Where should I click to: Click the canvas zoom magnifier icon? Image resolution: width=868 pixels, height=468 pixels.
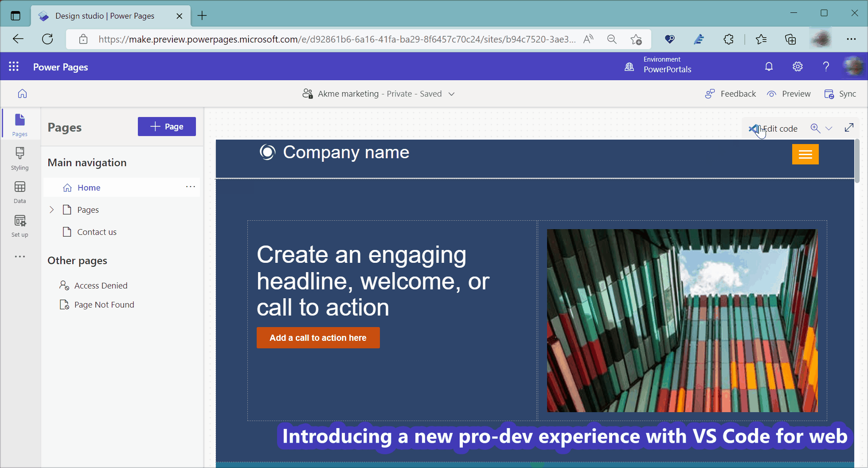815,128
